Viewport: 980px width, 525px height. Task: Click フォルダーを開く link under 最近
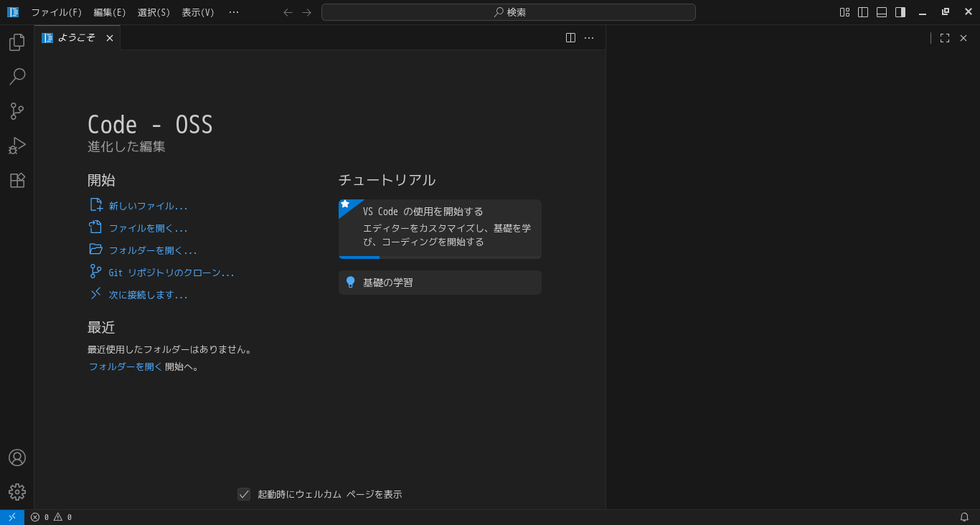coord(126,366)
